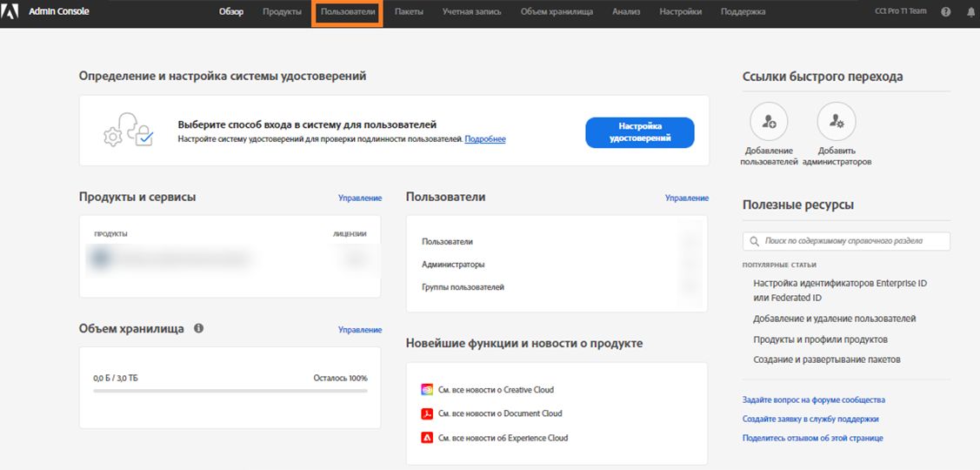Click the 0,0 Б / 3,0 ТБ storage value
Viewport: 980px width, 470px height.
pos(115,378)
